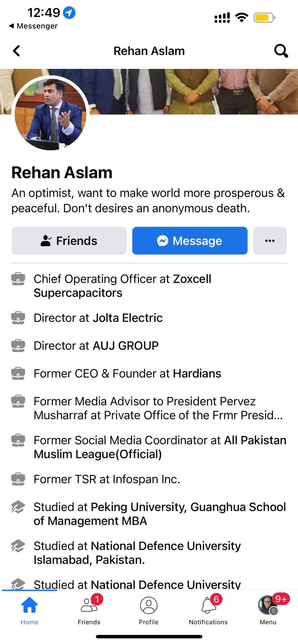
Task: Send a message via Message button
Action: (x=190, y=241)
